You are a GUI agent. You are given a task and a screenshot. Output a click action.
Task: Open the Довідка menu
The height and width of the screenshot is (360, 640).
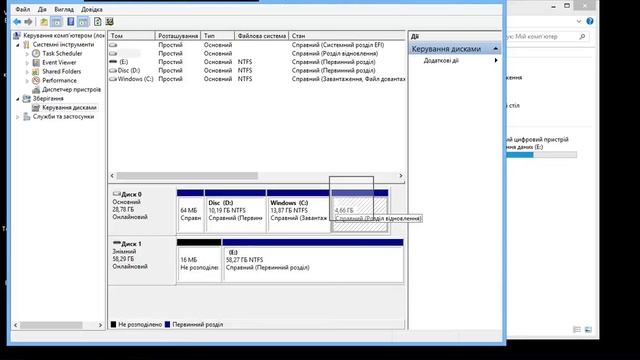click(x=92, y=9)
